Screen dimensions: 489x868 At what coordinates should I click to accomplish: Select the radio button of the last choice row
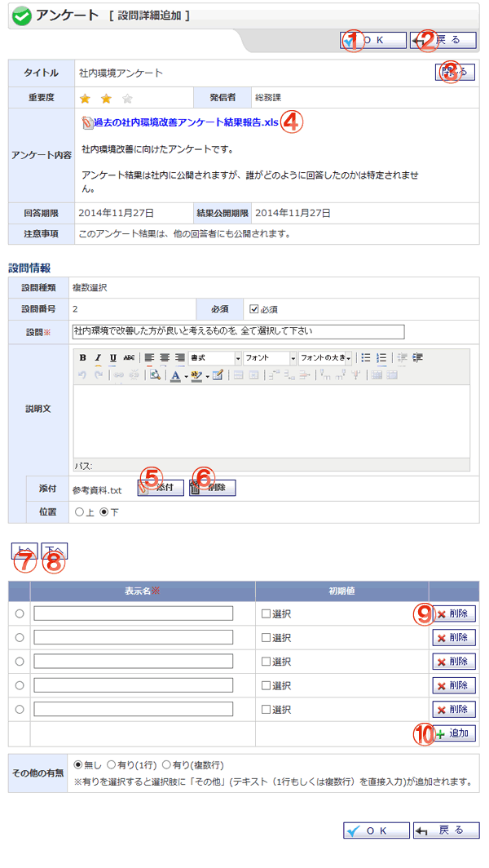[x=20, y=709]
